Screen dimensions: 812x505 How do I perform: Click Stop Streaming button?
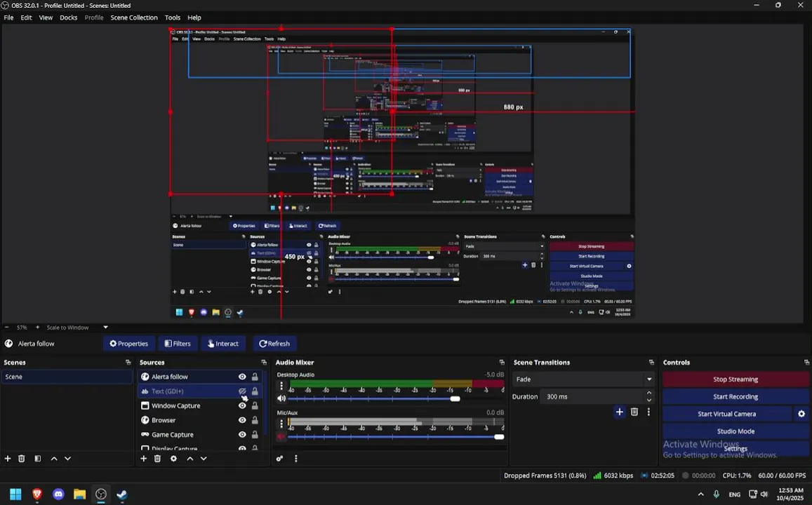736,379
